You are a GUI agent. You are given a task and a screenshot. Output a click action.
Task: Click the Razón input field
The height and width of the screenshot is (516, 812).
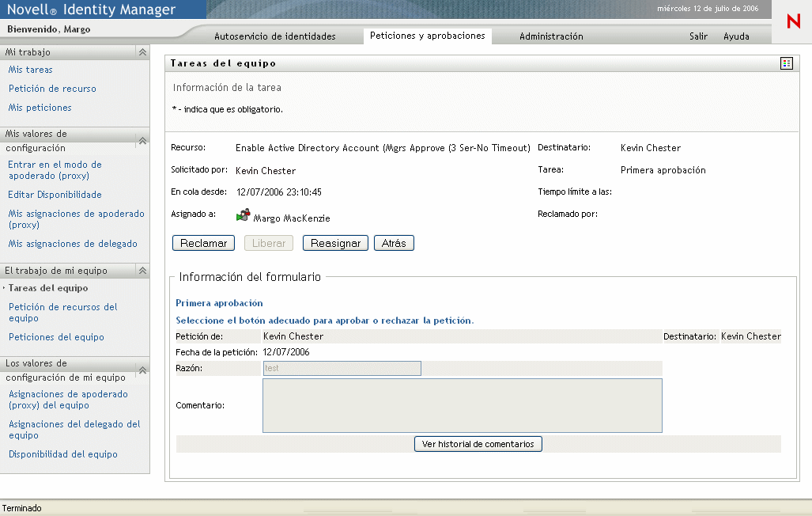coord(342,368)
